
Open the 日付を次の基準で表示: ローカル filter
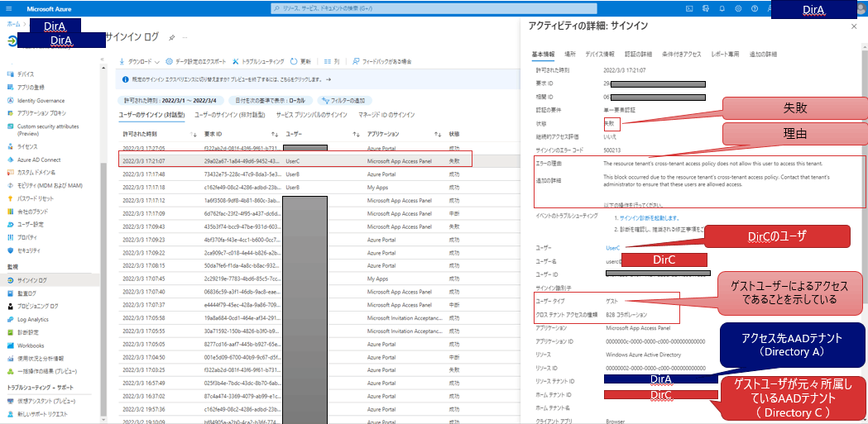point(270,101)
